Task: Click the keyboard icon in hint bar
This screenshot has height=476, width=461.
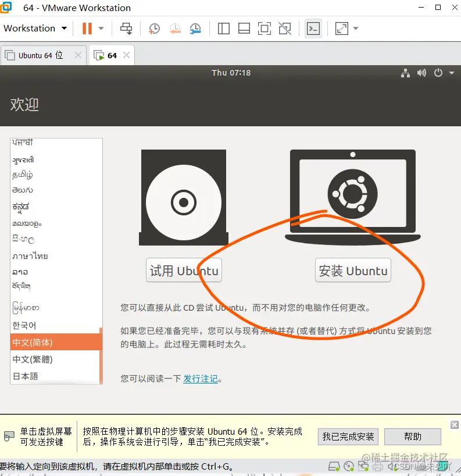Action: point(9,436)
